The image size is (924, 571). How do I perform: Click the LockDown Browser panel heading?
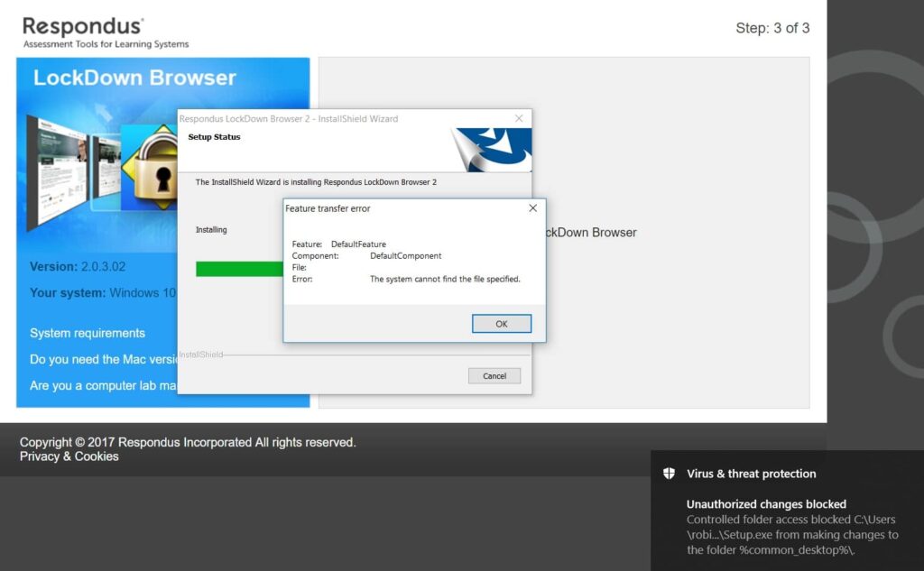pos(134,78)
